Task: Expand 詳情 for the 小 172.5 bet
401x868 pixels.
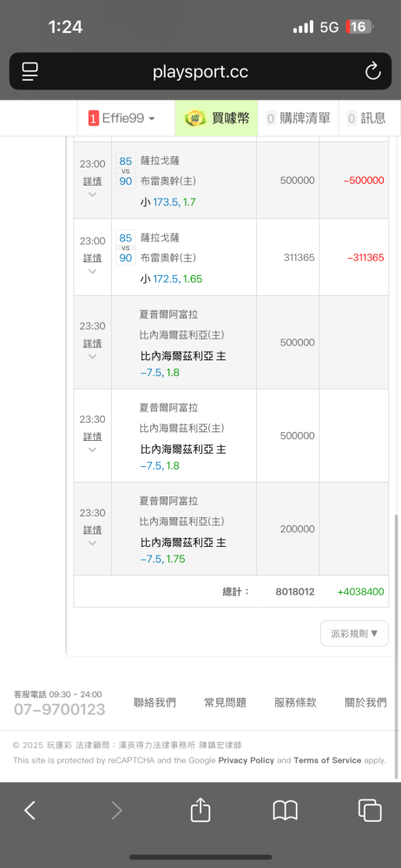Action: (x=93, y=258)
